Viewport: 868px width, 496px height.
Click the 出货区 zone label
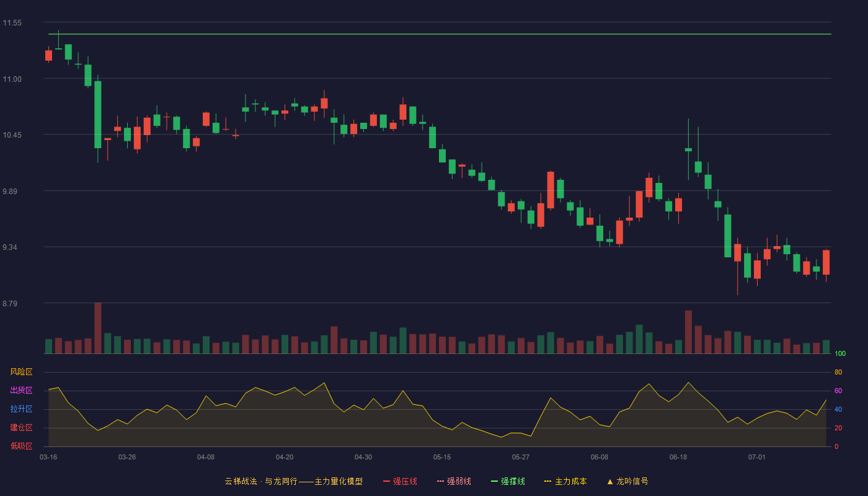(21, 391)
